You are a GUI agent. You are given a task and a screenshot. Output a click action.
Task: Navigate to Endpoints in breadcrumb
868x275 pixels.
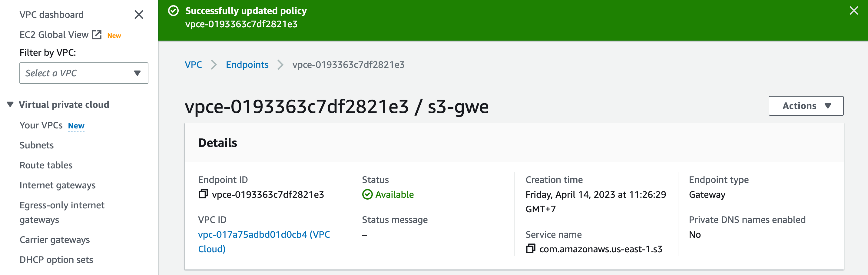(247, 65)
